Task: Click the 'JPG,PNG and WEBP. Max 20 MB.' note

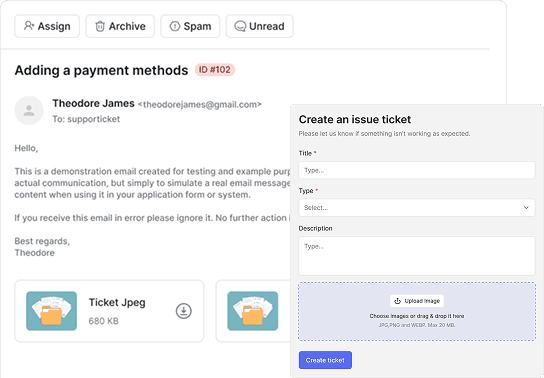Action: 417,325
